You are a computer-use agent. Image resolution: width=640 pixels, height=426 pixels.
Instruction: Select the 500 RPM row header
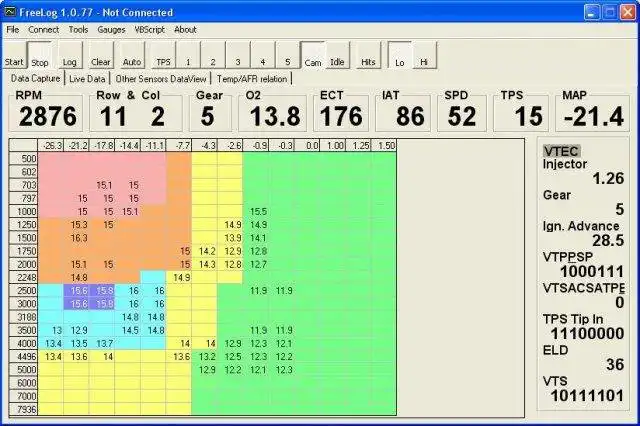point(23,158)
